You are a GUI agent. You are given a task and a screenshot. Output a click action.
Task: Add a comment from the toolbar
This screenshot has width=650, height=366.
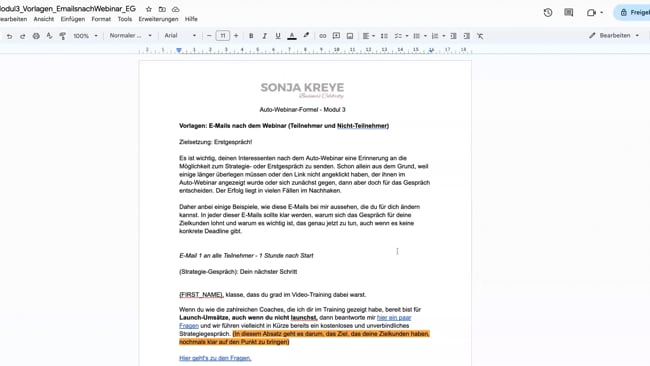pos(336,36)
